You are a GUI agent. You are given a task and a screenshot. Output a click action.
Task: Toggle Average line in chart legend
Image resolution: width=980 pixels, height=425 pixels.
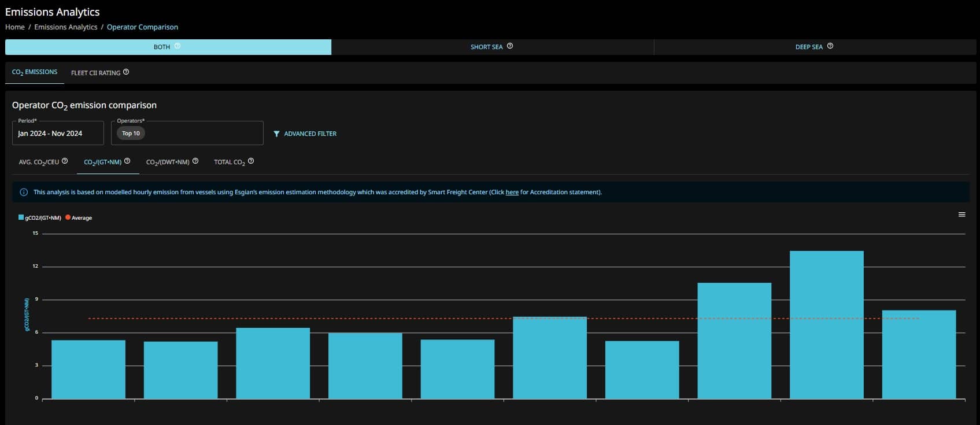click(79, 218)
